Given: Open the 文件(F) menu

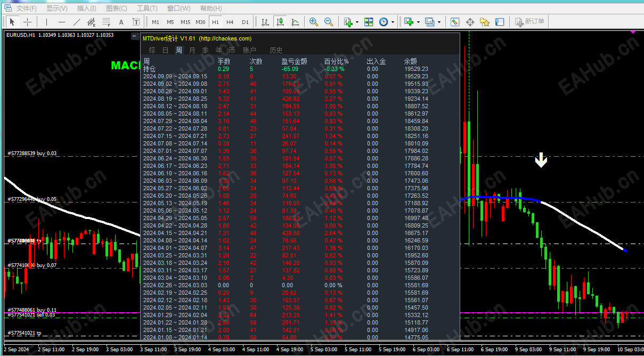Looking at the screenshot, I should tap(27, 9).
